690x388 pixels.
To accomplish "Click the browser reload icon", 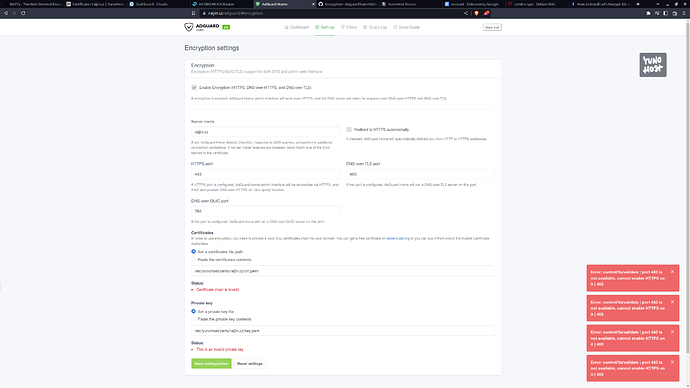I will click(x=23, y=13).
